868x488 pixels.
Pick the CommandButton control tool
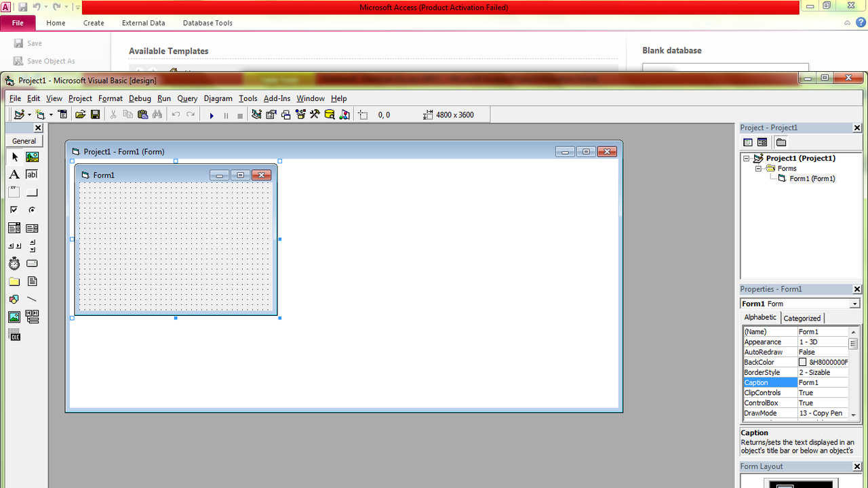(x=32, y=192)
